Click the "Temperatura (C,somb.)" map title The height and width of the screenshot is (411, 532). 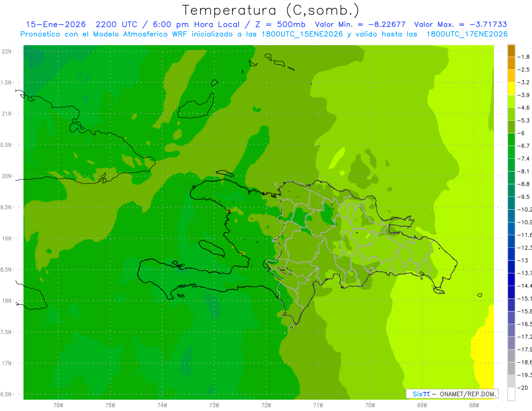271,10
